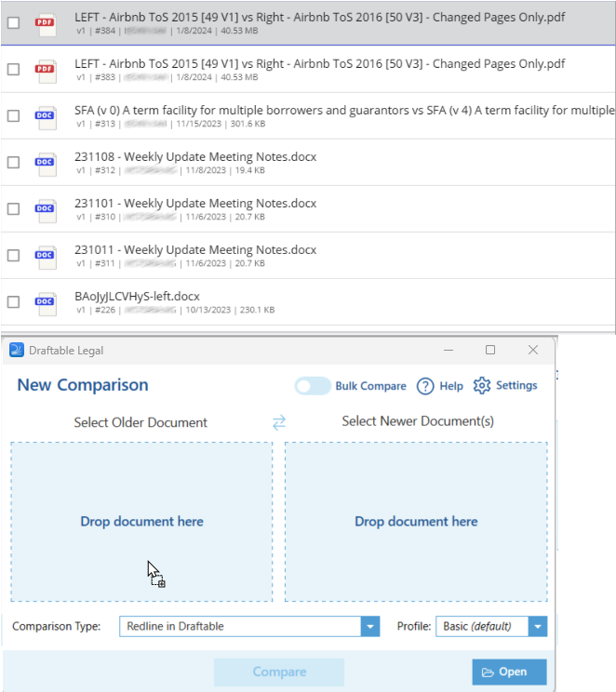Click the Settings gear icon
The image size is (616, 692).
point(482,386)
